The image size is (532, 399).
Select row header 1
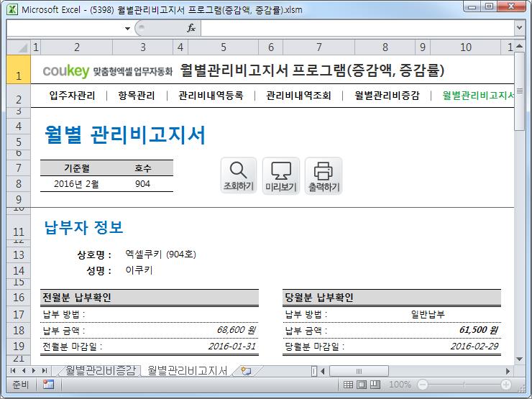coord(18,70)
